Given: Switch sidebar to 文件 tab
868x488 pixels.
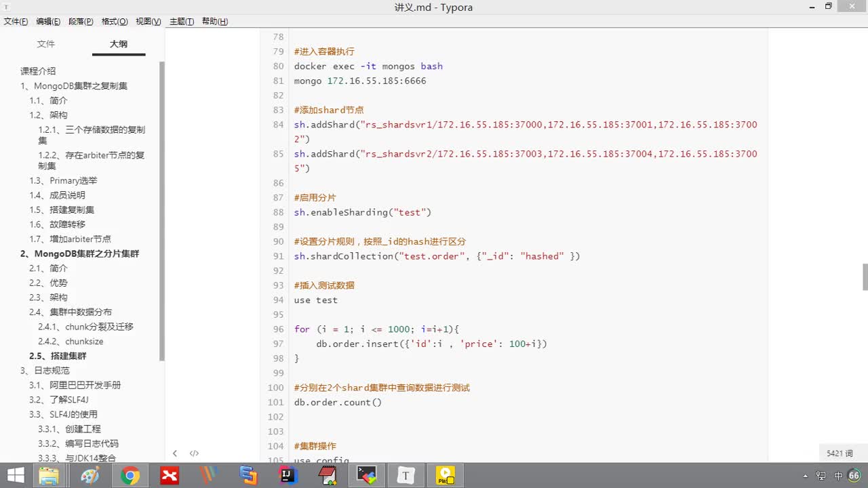Looking at the screenshot, I should tap(45, 44).
